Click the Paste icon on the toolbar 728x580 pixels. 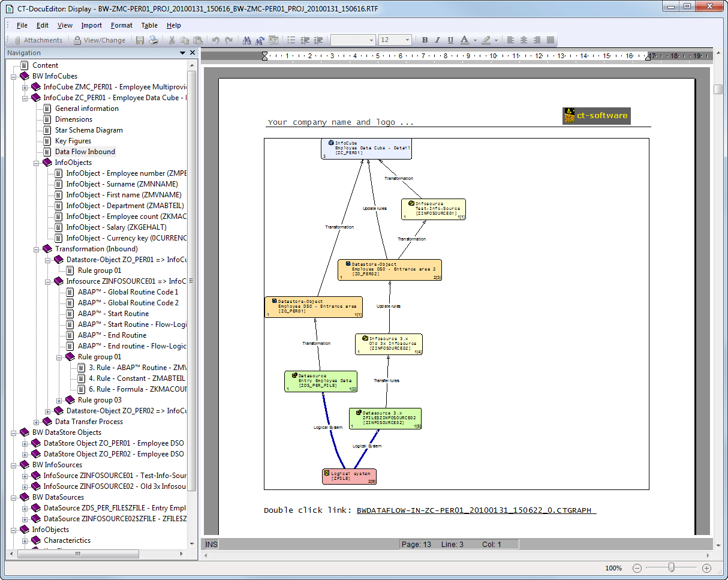199,40
